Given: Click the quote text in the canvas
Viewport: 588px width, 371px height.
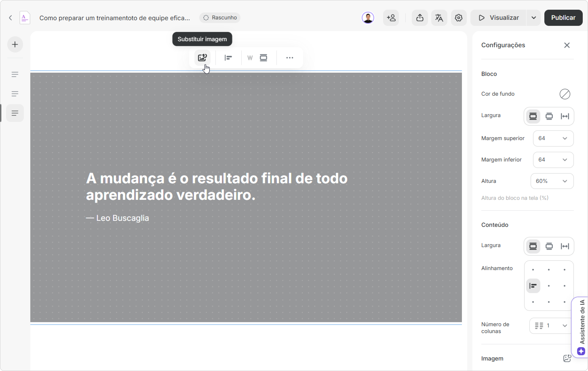Looking at the screenshot, I should [217, 187].
